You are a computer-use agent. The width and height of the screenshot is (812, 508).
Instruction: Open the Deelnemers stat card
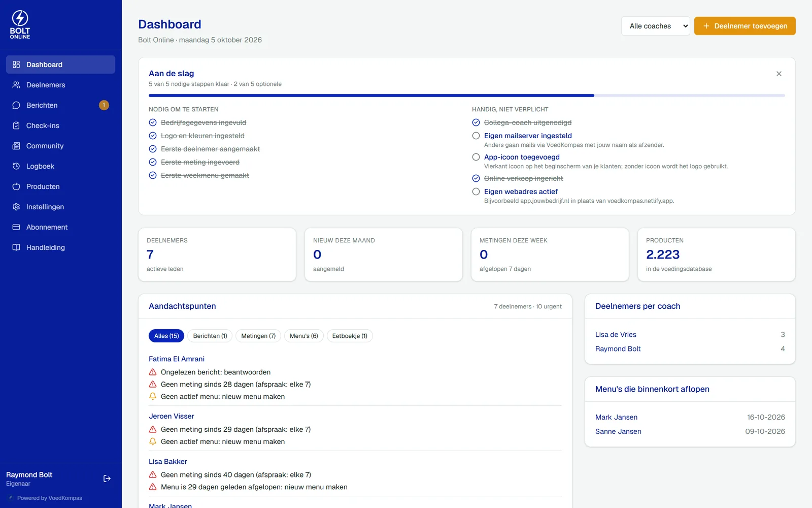(217, 255)
